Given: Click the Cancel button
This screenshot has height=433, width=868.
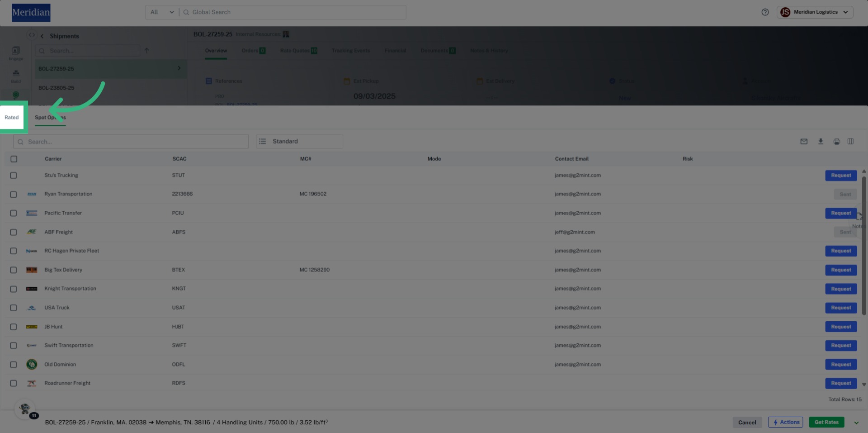Looking at the screenshot, I should [747, 423].
